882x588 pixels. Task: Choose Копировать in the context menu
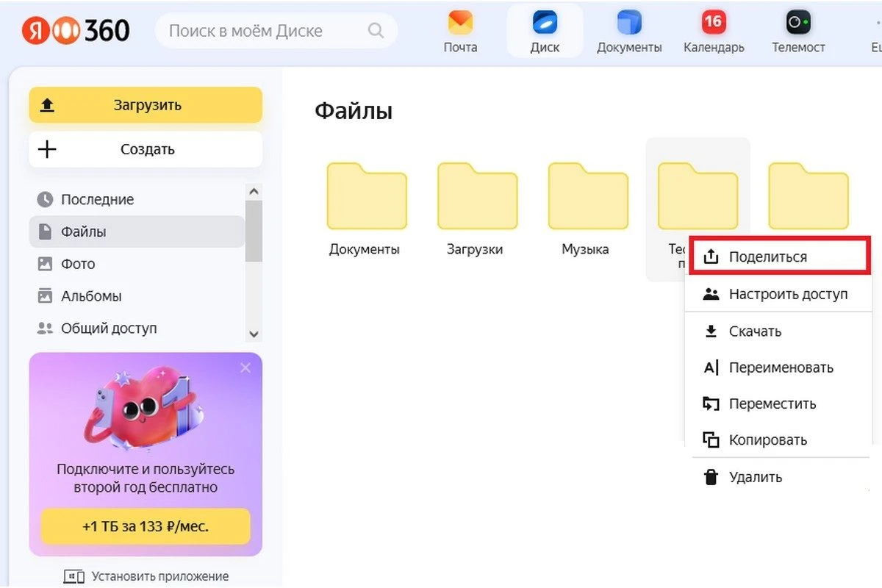[x=778, y=440]
